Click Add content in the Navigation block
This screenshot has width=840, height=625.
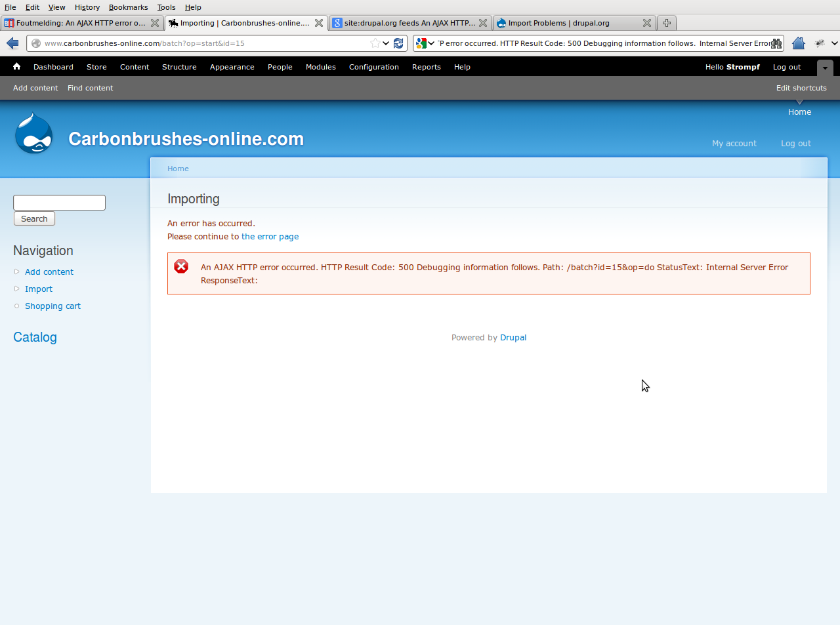point(49,272)
